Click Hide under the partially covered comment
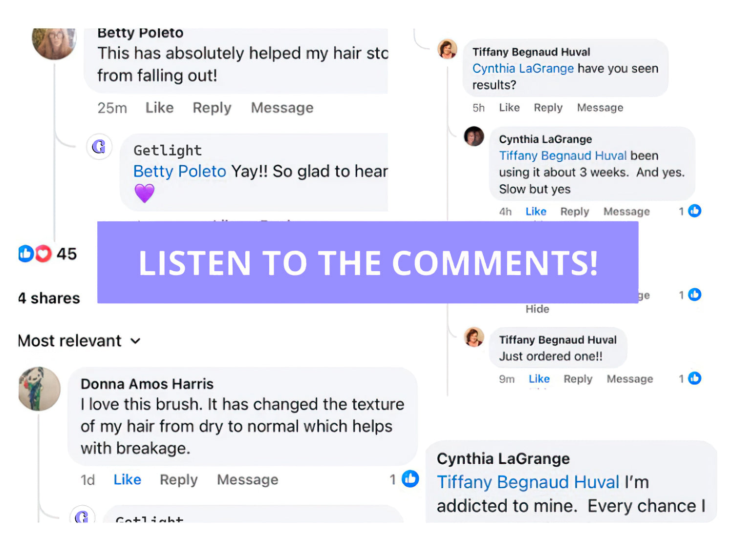The height and width of the screenshot is (560, 733). (x=537, y=309)
